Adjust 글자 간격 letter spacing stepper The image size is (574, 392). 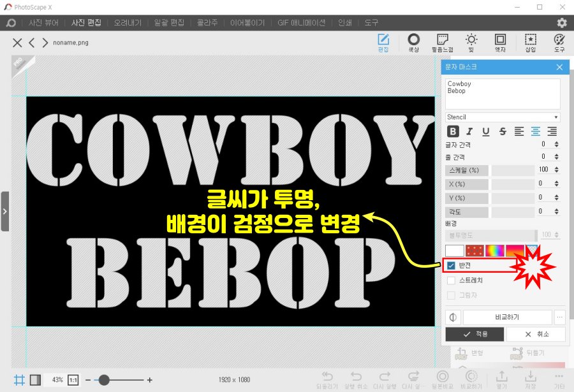556,144
